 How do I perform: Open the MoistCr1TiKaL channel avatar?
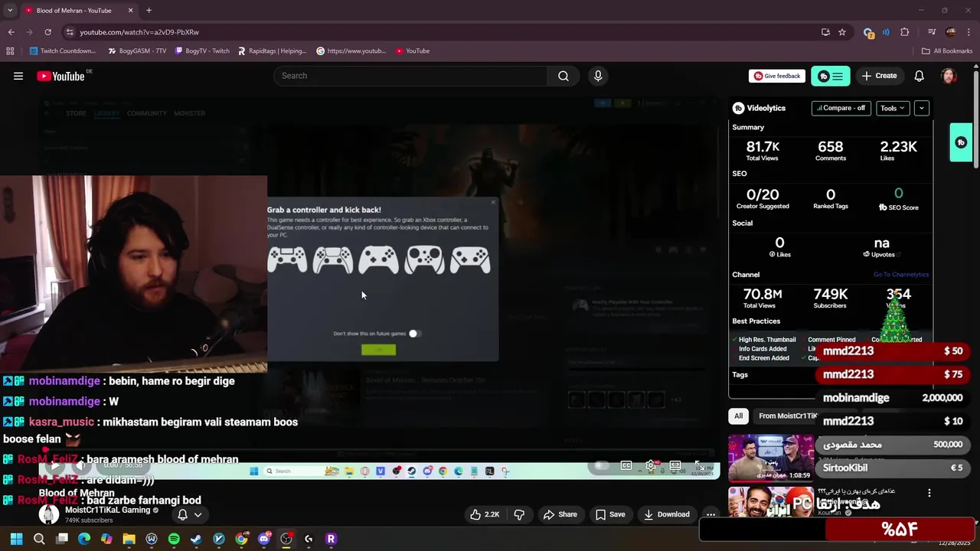tap(49, 515)
